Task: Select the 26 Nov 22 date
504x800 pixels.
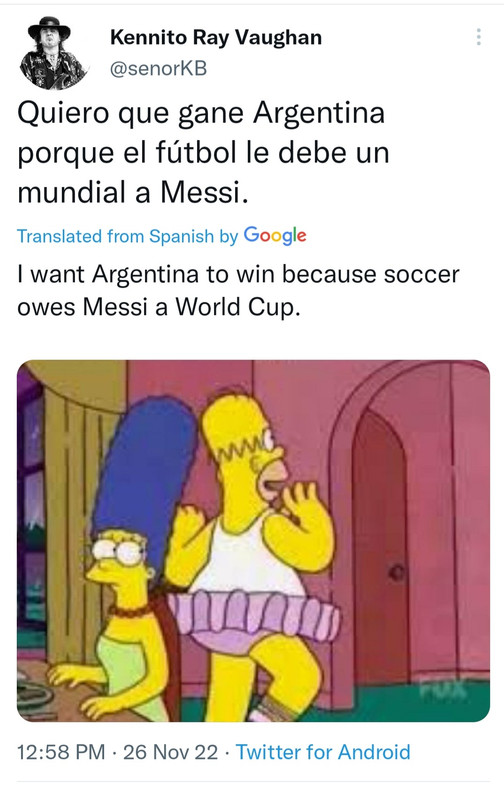Action: [x=170, y=752]
